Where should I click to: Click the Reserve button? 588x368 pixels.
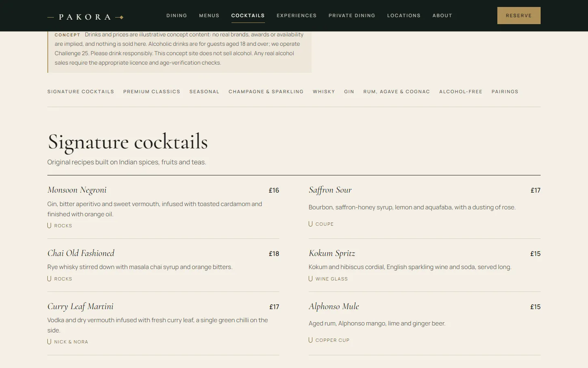[519, 16]
